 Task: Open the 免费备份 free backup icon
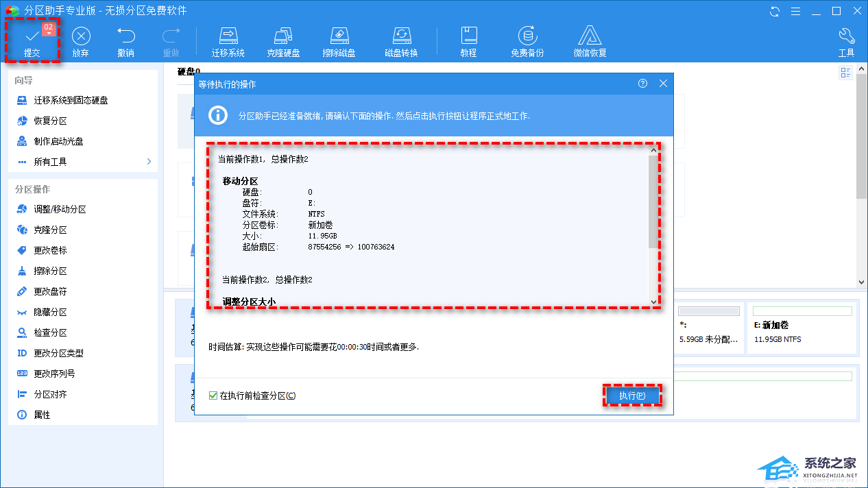[527, 41]
